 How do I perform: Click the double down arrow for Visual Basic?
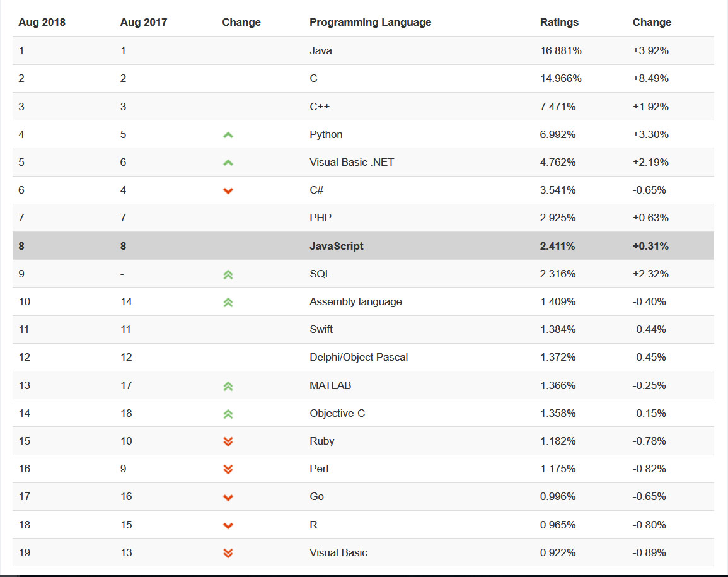click(x=228, y=553)
